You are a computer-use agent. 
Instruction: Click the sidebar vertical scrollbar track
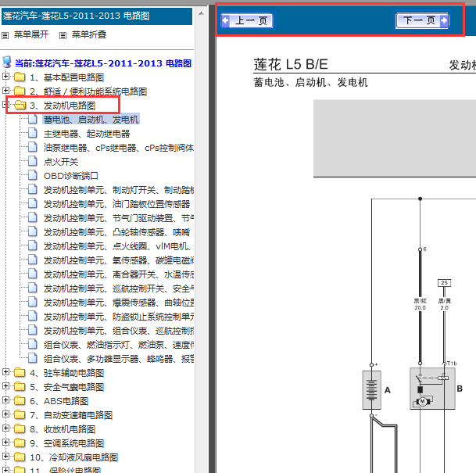click(201, 243)
